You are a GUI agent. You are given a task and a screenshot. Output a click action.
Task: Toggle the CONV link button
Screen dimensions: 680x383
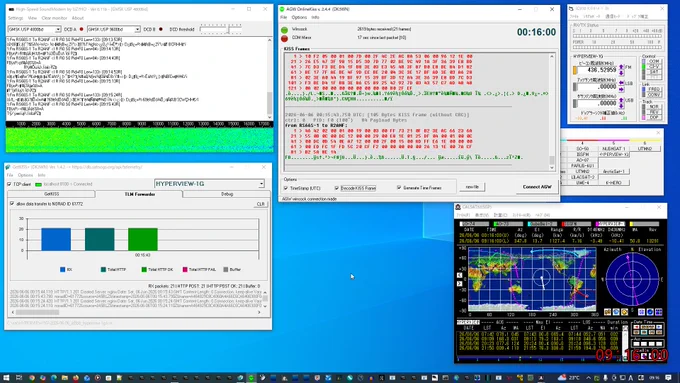(654, 95)
